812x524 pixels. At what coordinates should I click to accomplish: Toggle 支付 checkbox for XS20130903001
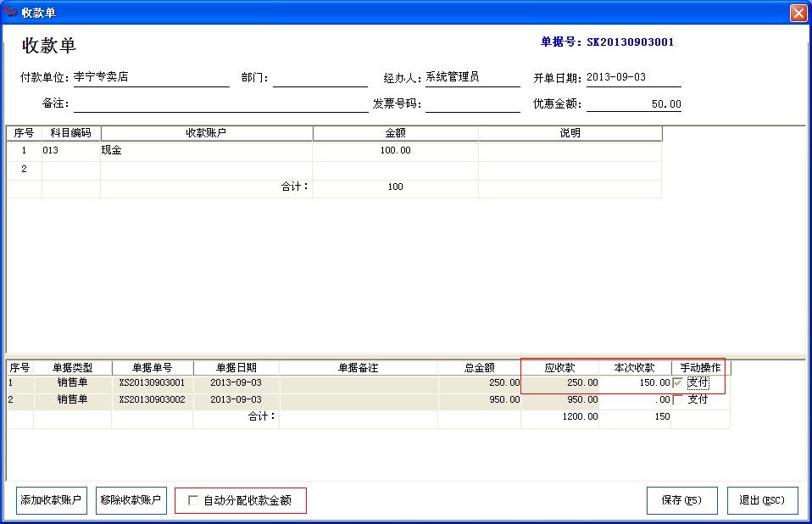click(x=677, y=382)
